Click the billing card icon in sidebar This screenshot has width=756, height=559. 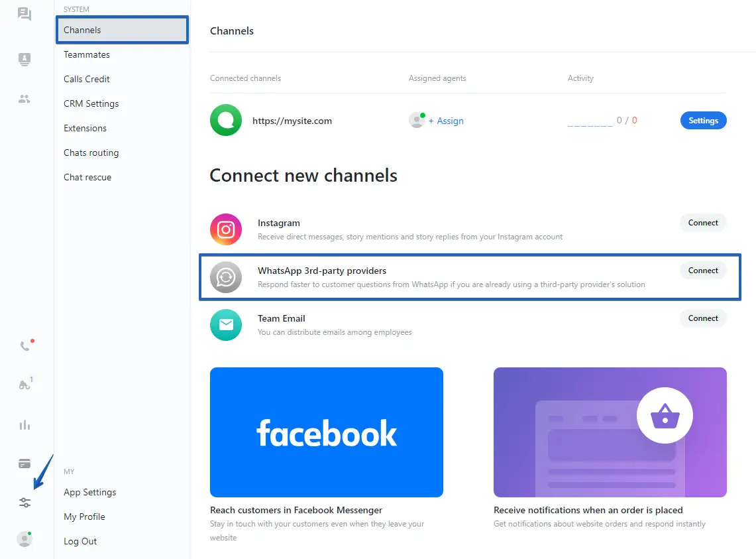[25, 464]
